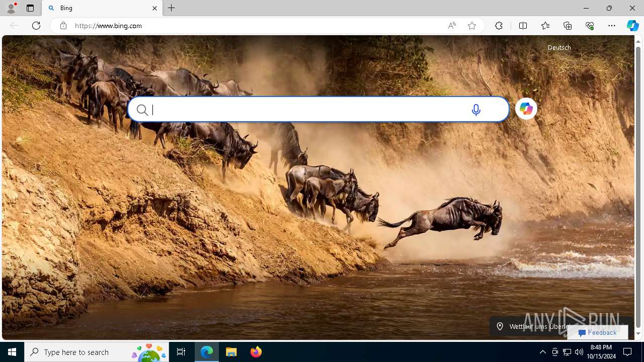This screenshot has width=644, height=362.
Task: Open the tab actions menu icon
Action: (x=30, y=8)
